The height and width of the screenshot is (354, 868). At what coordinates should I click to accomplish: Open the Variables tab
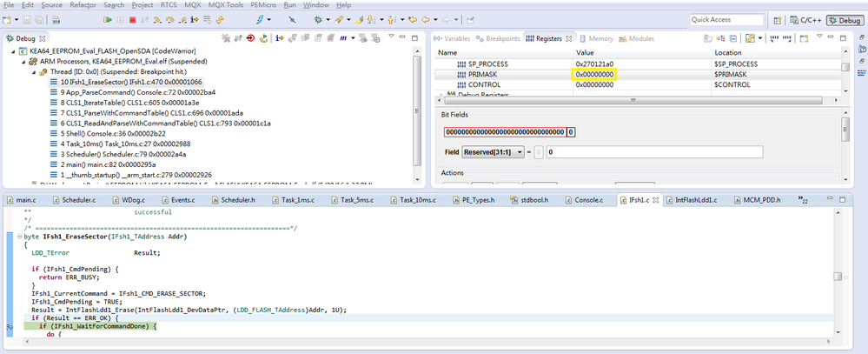point(452,39)
